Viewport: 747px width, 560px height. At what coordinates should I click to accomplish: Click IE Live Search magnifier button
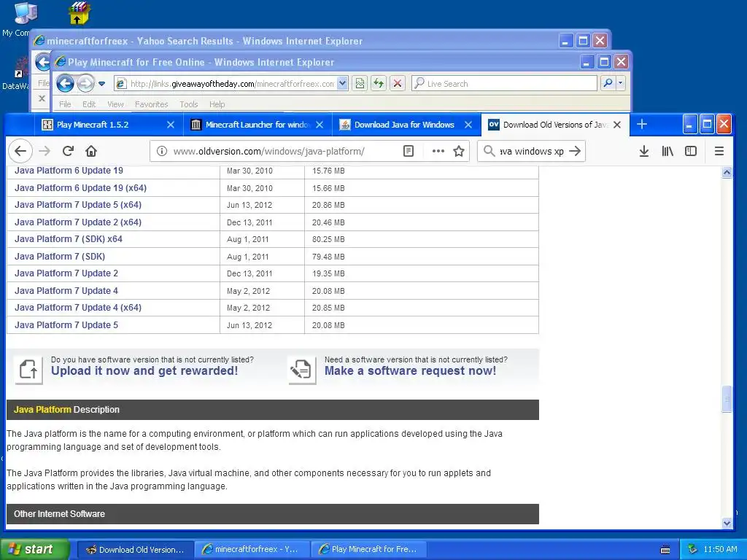click(608, 83)
